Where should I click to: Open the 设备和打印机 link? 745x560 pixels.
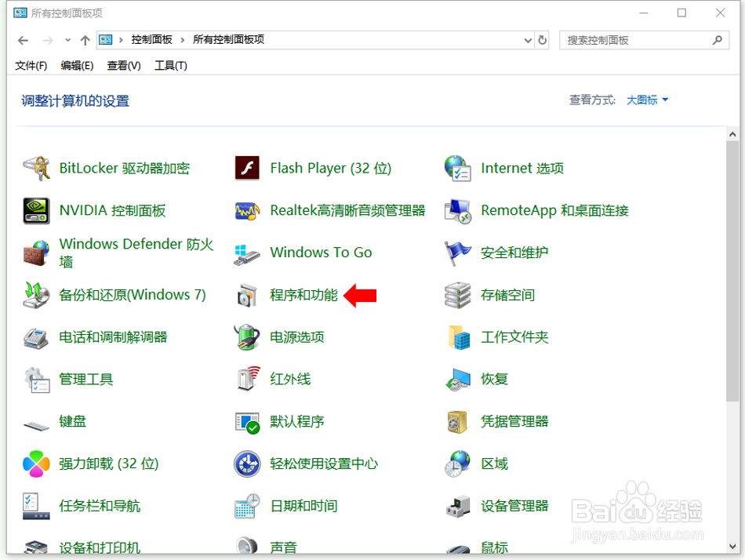click(x=100, y=547)
